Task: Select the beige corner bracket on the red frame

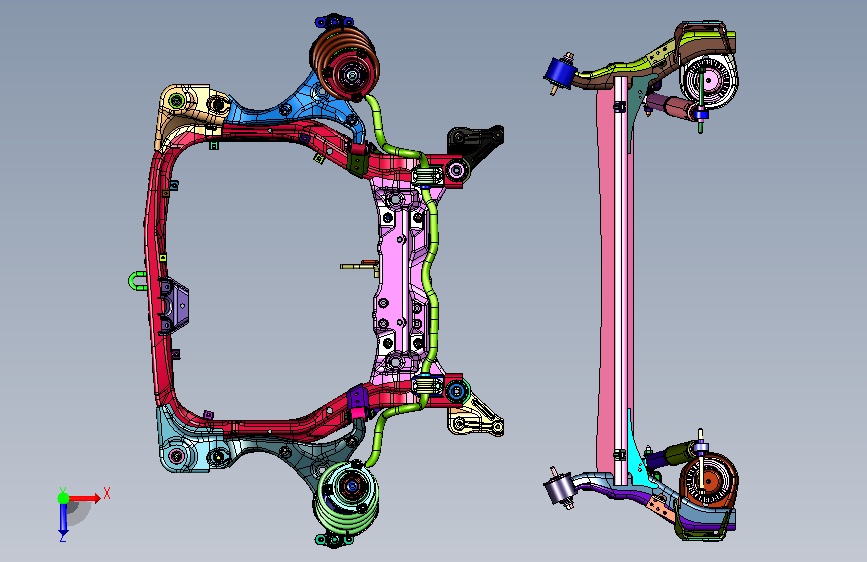Action: (188, 111)
